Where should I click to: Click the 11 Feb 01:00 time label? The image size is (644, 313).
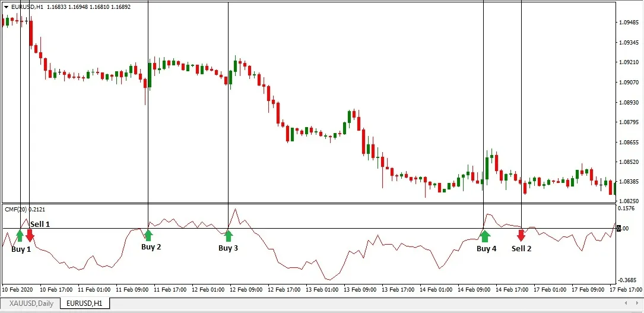pos(94,290)
